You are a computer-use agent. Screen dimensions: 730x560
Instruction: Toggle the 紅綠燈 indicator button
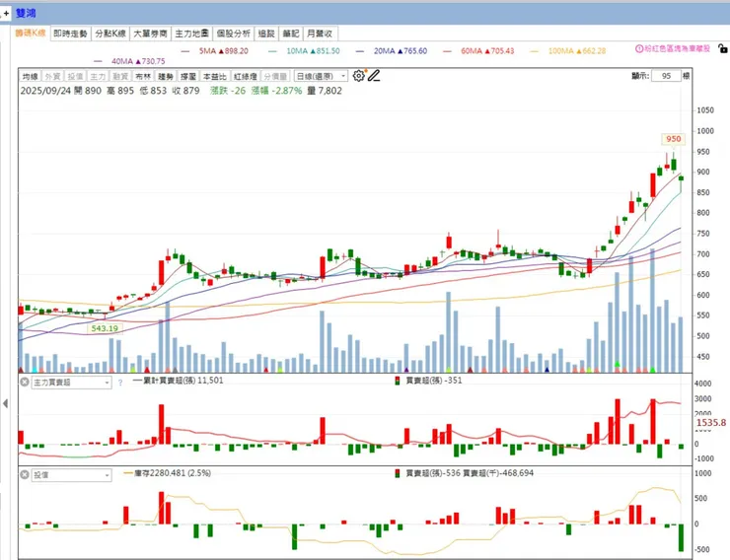pos(246,76)
